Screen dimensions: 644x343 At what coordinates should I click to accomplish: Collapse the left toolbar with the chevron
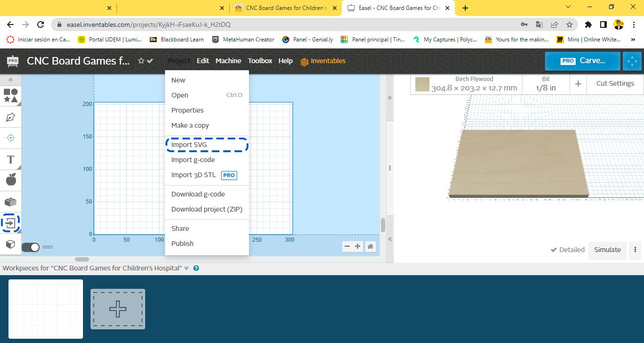(x=10, y=80)
